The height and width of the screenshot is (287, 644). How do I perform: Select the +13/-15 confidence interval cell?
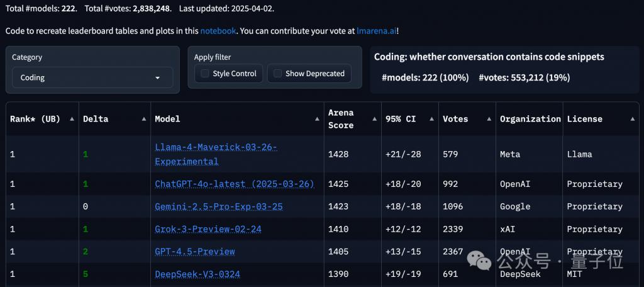[403, 251]
